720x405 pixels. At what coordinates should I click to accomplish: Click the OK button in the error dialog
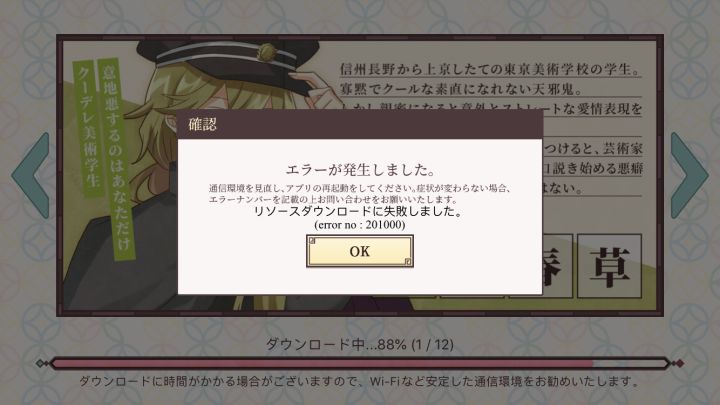click(x=360, y=251)
